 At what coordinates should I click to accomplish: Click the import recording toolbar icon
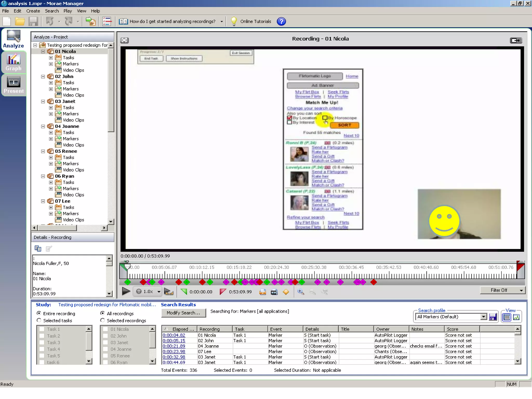coord(90,21)
